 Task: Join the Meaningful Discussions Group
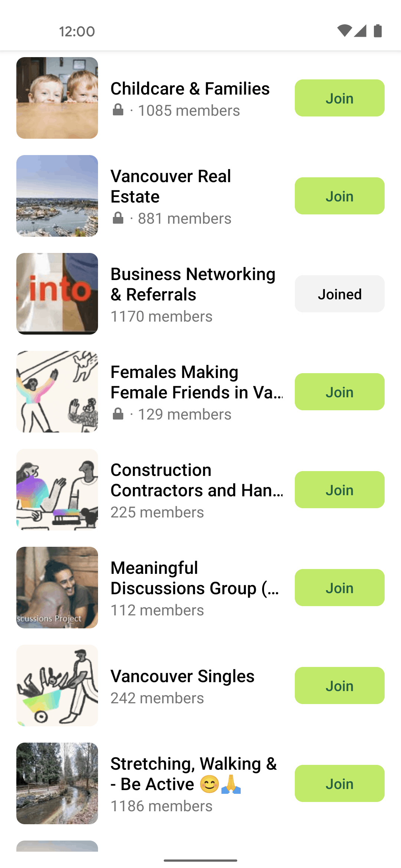(339, 588)
